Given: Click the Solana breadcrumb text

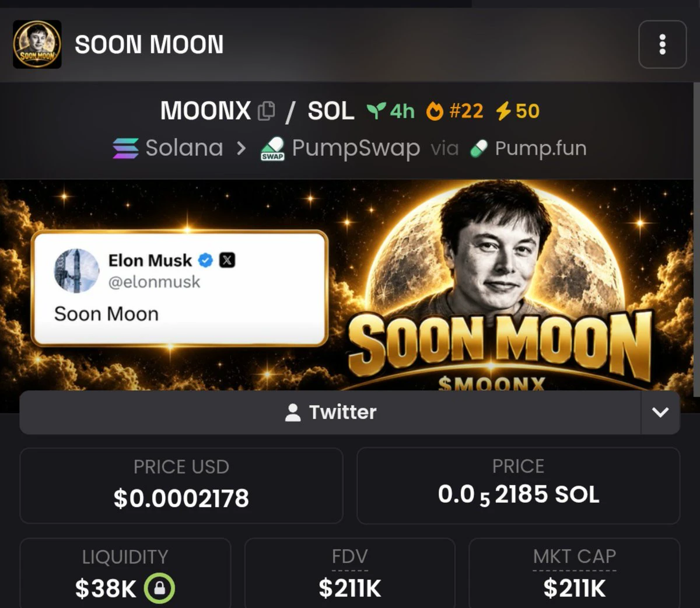Looking at the screenshot, I should [184, 148].
